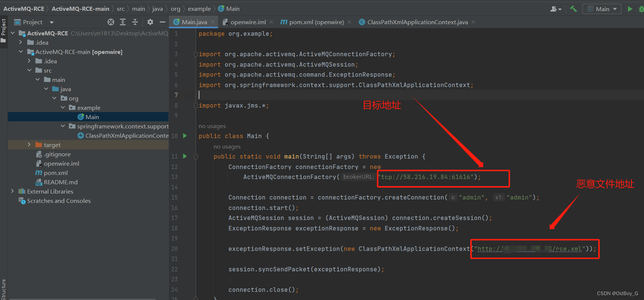
Task: Collapse the ActiveMQ-RCE-main [openwire] module
Action: [x=21, y=52]
